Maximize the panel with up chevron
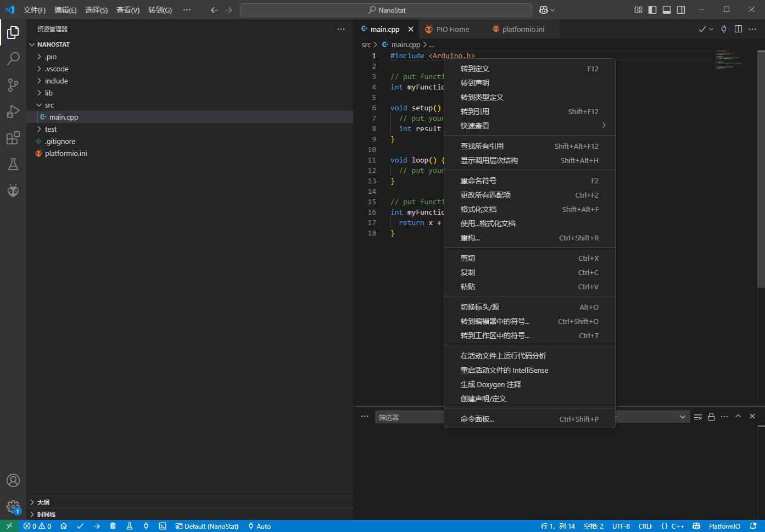Viewport: 765px width, 532px height. point(738,417)
